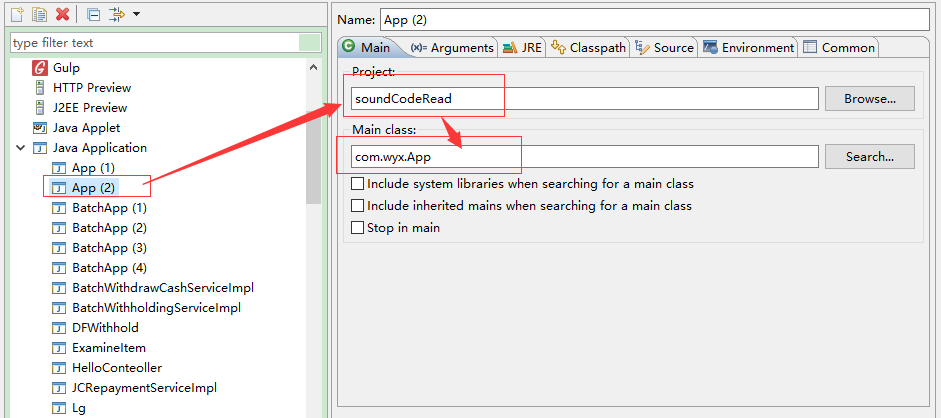
Task: Select HelloConteoller configuration entry
Action: point(116,368)
